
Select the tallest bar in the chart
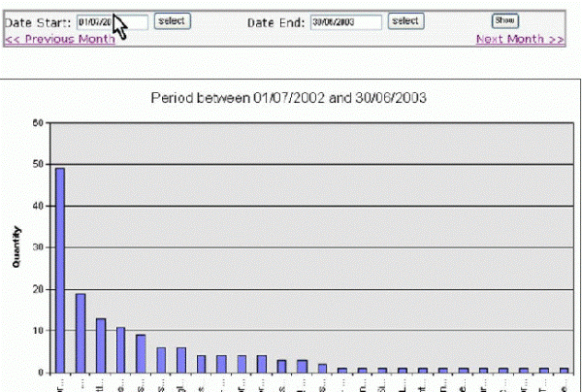point(60,270)
